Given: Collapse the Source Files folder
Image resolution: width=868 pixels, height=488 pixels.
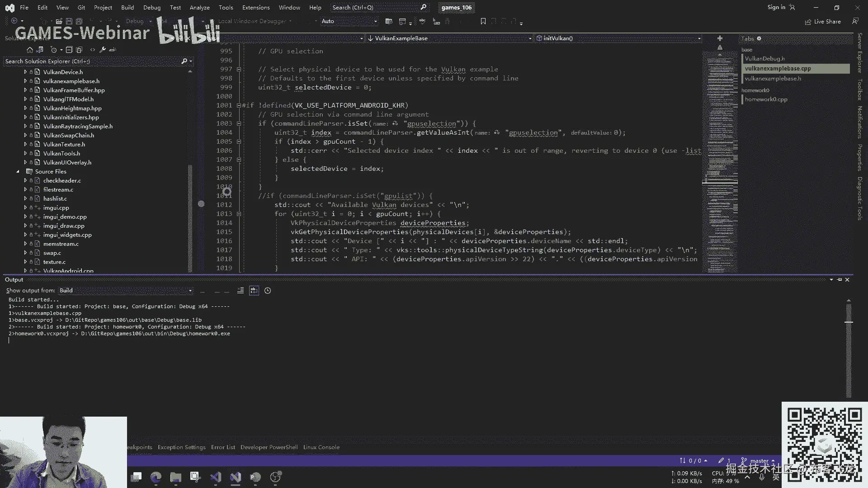Looking at the screenshot, I should click(18, 172).
